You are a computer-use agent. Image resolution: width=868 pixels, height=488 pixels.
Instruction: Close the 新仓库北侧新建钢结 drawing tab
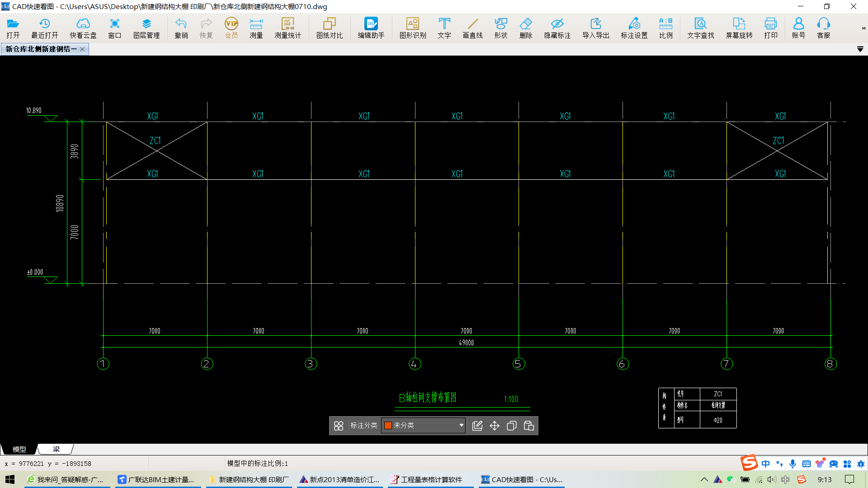82,49
